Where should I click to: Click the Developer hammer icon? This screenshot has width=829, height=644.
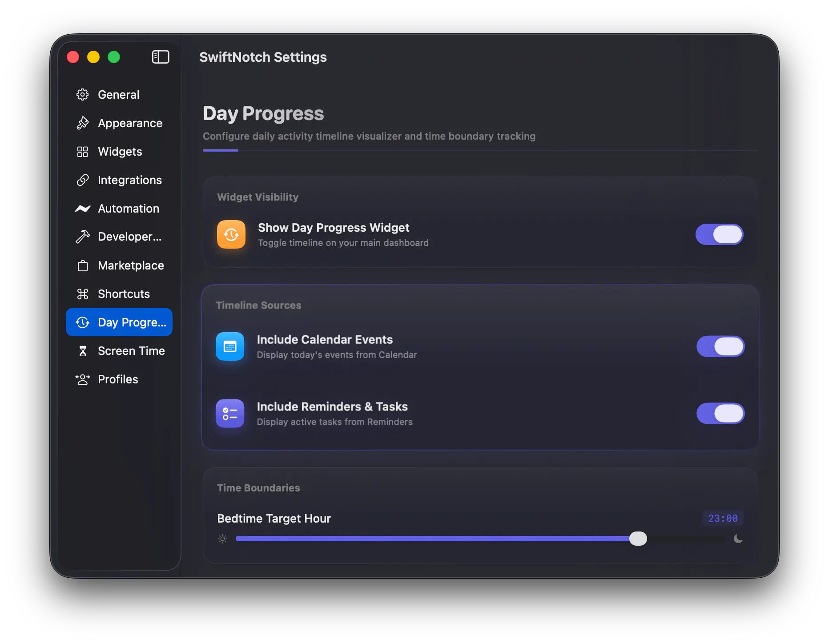point(83,237)
